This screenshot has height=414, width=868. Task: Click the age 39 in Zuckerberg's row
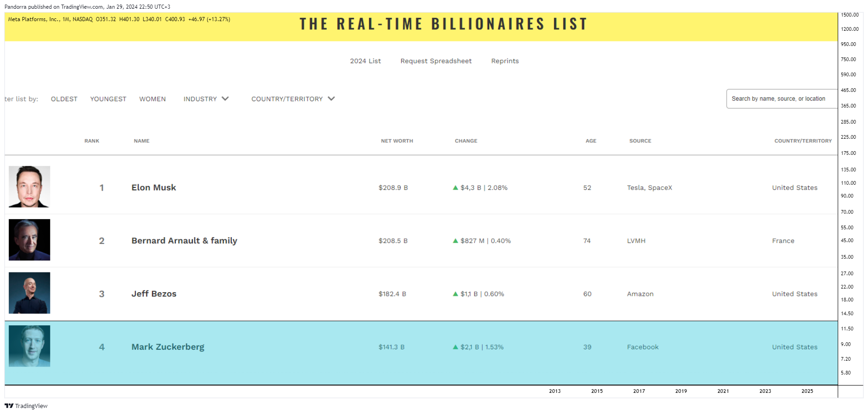coord(587,347)
